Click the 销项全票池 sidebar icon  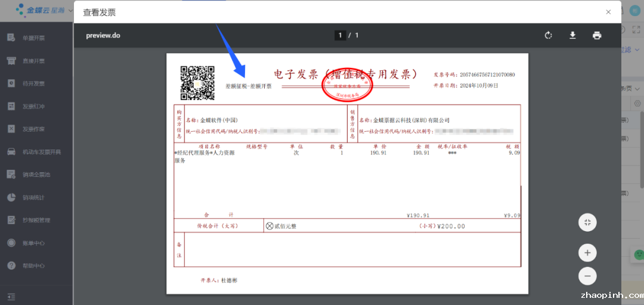point(11,175)
